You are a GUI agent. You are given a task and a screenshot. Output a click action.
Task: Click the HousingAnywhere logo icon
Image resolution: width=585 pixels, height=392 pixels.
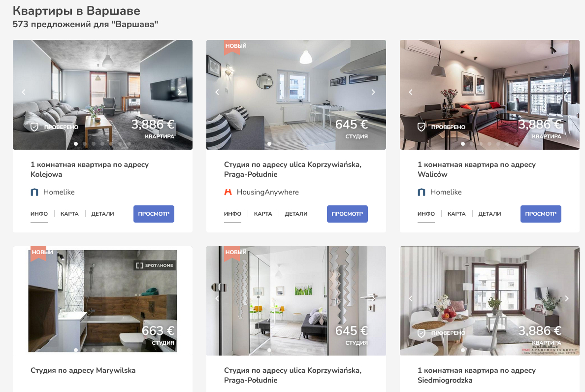pos(228,192)
